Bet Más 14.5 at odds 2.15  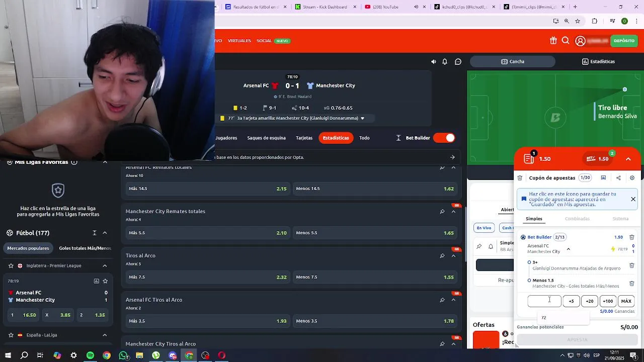(x=207, y=189)
